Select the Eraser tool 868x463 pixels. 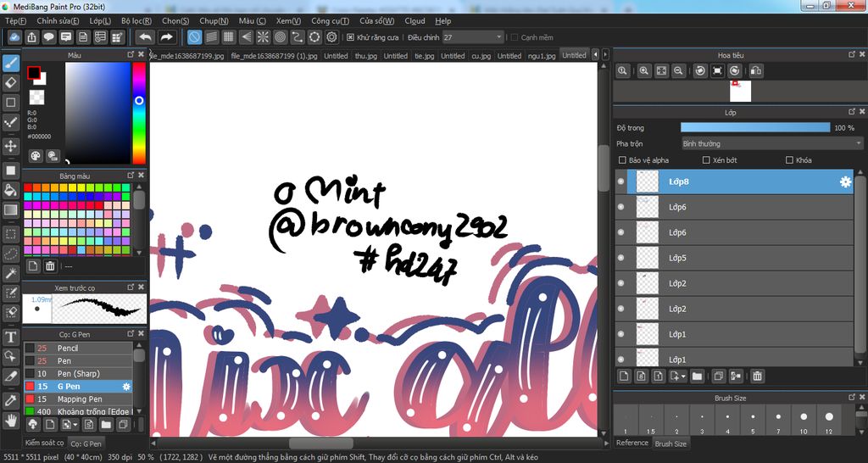(x=10, y=82)
